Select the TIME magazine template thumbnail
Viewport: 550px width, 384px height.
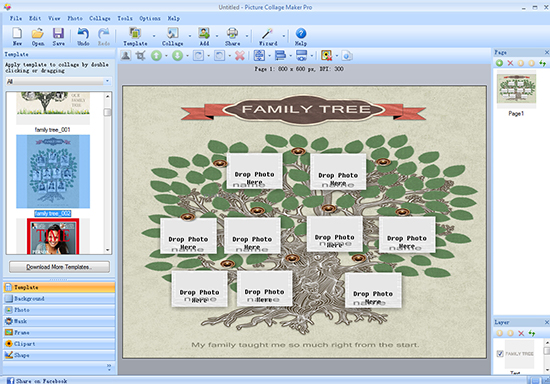(x=53, y=236)
